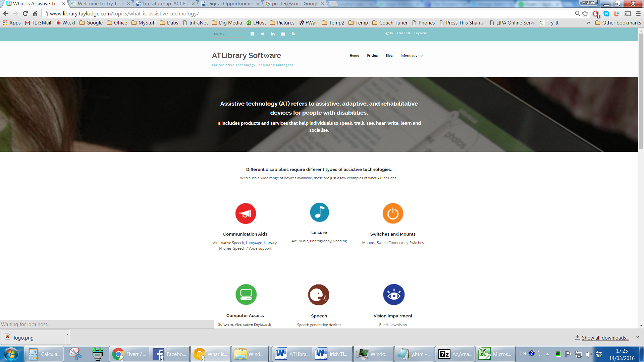Screen dimensions: 644x362
Task: Bookmark this page with the star icon
Action: [x=585, y=14]
